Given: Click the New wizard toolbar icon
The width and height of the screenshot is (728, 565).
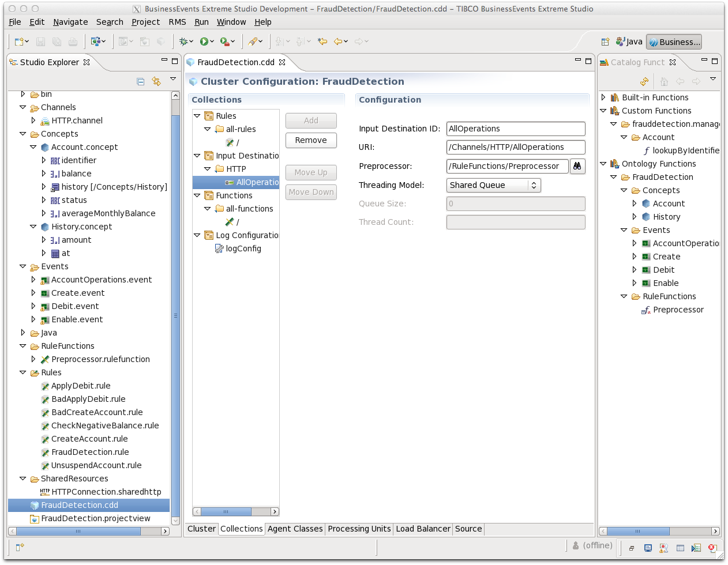Looking at the screenshot, I should [x=19, y=42].
